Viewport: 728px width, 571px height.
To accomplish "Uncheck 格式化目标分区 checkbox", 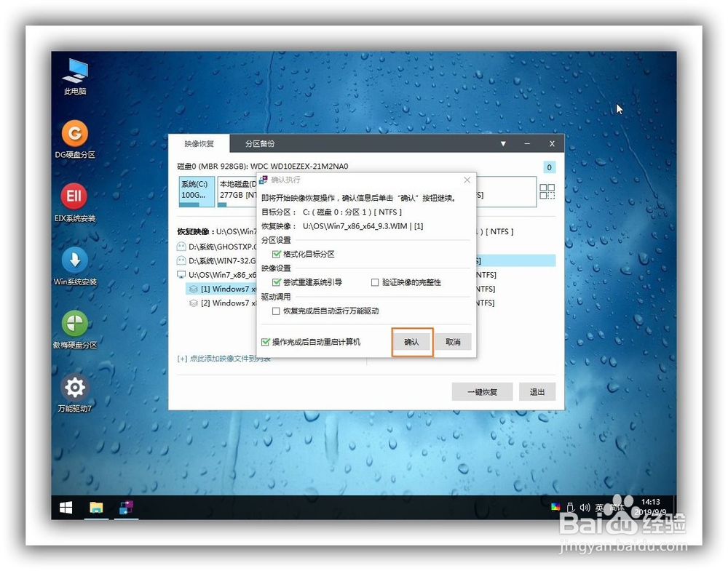I will pyautogui.click(x=277, y=254).
